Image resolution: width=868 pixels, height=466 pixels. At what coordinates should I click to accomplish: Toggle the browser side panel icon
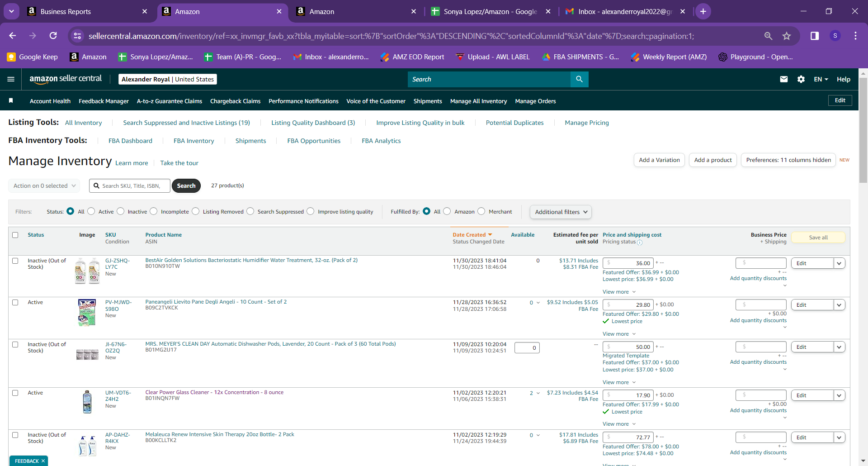(815, 36)
